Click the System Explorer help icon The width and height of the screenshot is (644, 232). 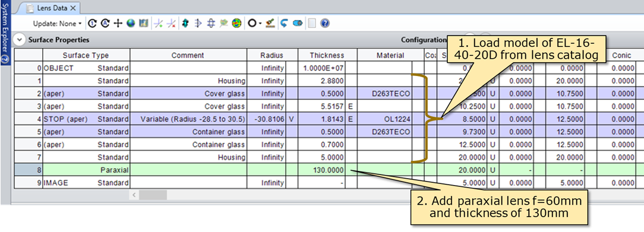[x=5, y=58]
